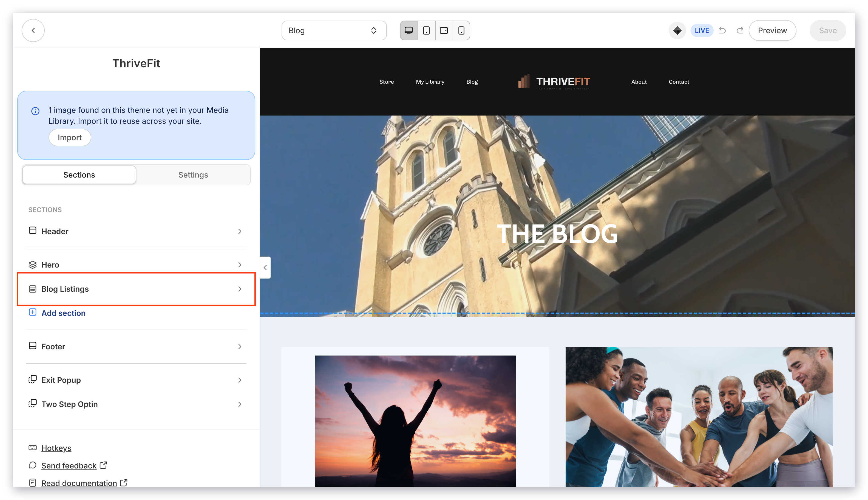
Task: Click the redo arrow icon
Action: point(740,30)
